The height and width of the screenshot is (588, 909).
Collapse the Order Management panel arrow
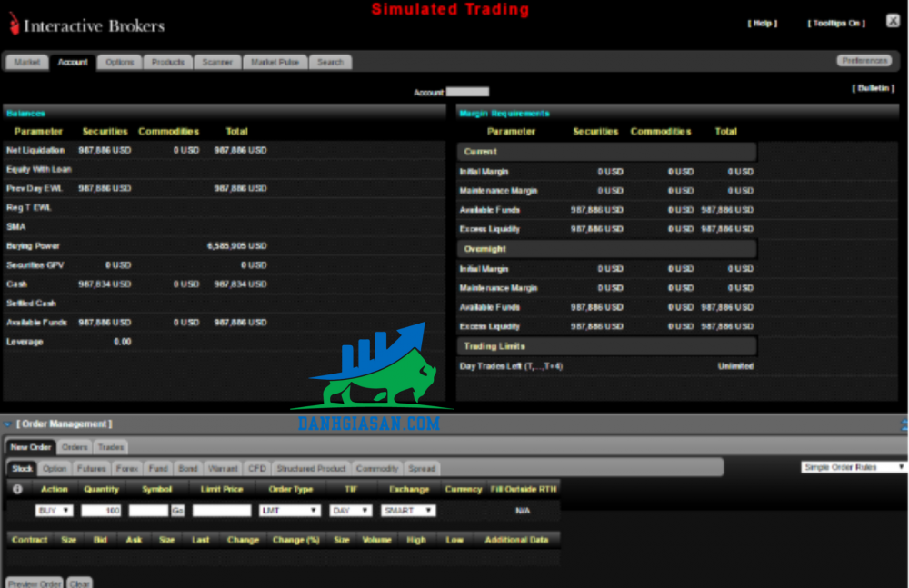pos(8,424)
